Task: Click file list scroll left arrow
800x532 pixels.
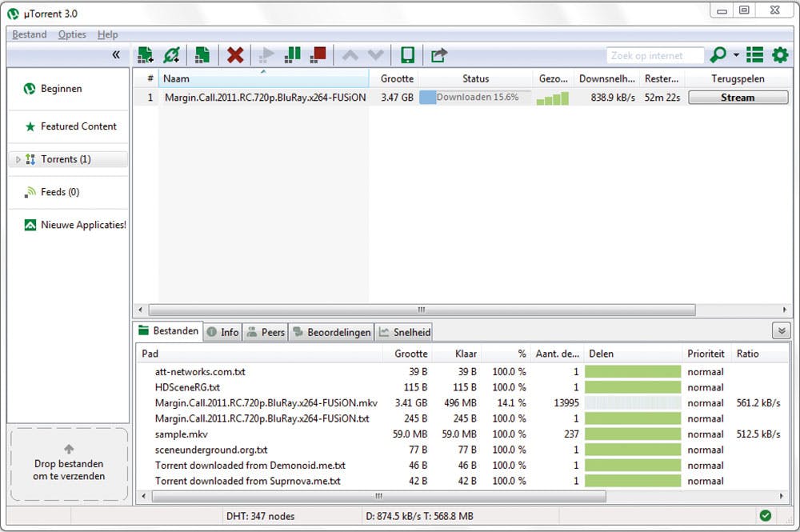Action: pos(144,496)
